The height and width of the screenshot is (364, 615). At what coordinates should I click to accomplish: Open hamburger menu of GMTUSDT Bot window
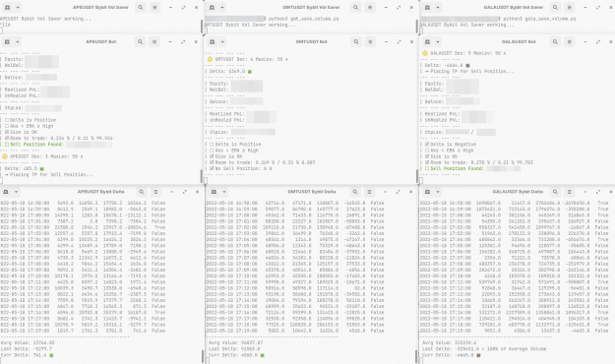pyautogui.click(x=370, y=41)
